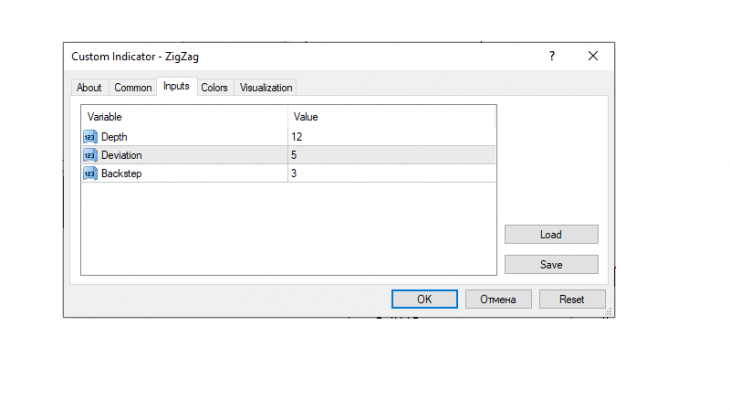Click the integer type icon beside Depth
Screen dimensions: 730x410
click(x=90, y=136)
